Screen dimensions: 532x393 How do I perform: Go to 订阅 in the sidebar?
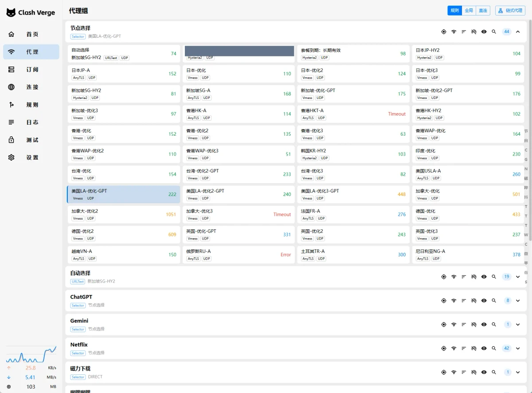(31, 70)
